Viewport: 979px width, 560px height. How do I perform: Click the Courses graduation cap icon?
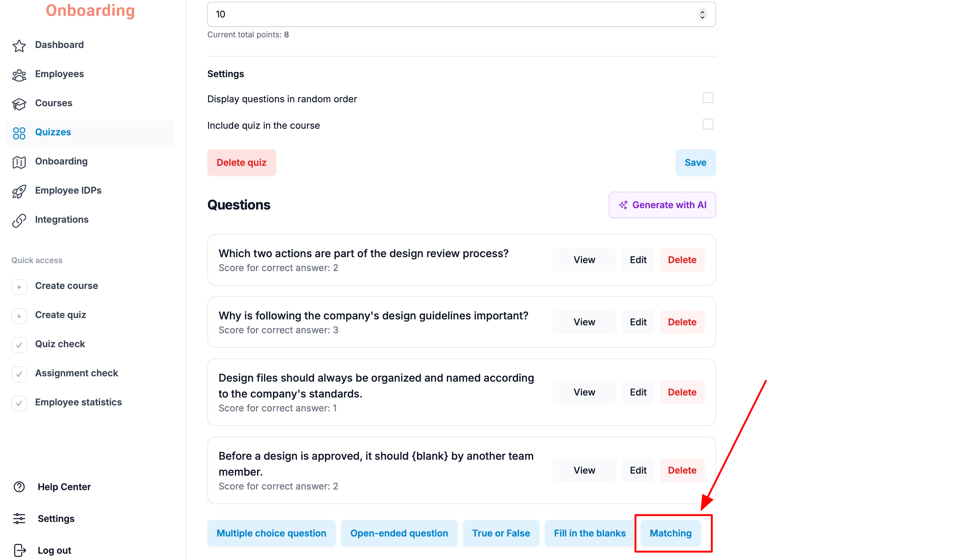(19, 104)
